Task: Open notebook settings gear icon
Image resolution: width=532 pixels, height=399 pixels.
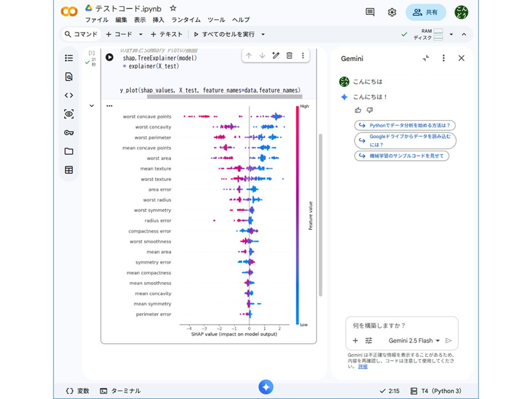Action: coord(392,12)
